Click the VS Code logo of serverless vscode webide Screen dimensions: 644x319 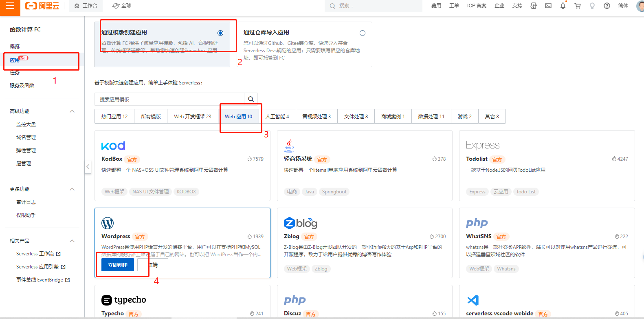(473, 300)
